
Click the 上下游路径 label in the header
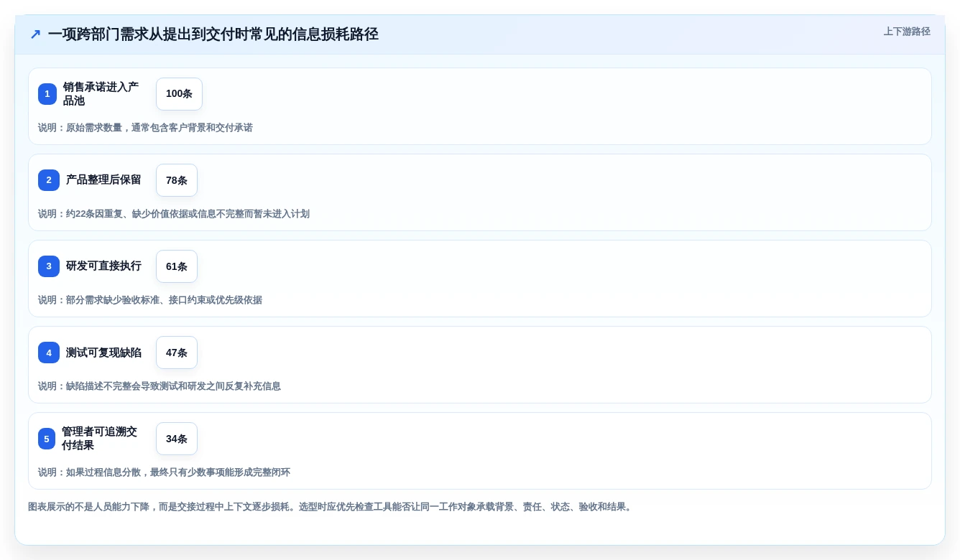point(907,32)
